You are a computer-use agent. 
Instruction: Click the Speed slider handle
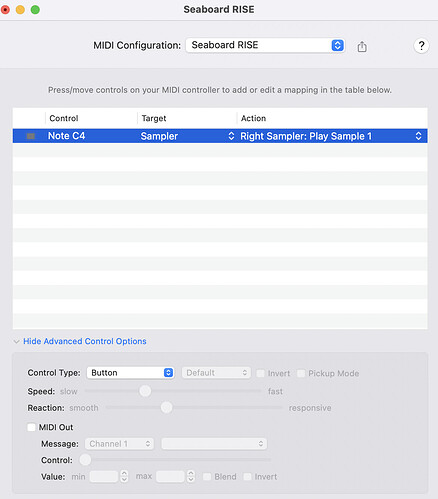click(x=145, y=391)
